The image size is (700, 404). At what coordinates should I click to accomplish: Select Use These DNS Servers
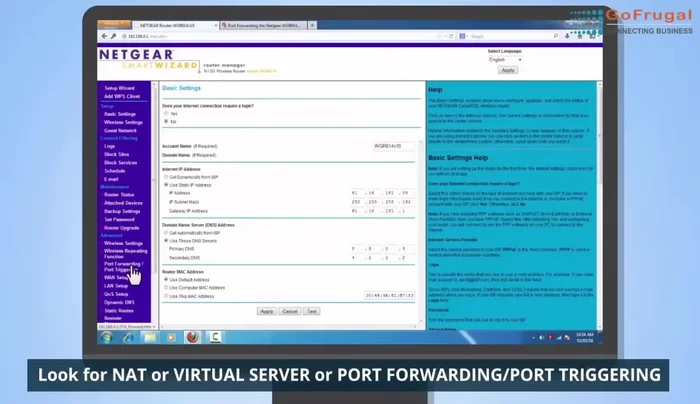(166, 240)
